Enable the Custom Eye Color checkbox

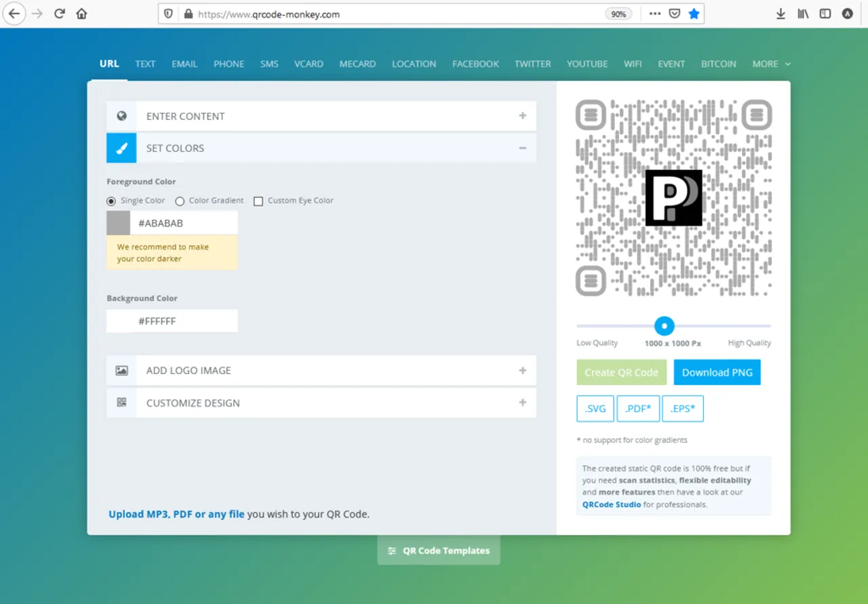[x=258, y=201]
